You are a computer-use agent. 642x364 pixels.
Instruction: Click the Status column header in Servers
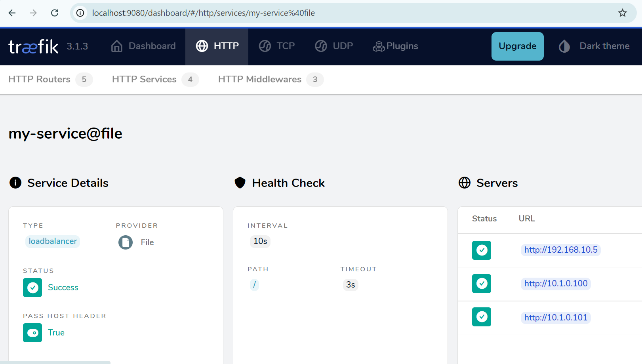484,219
